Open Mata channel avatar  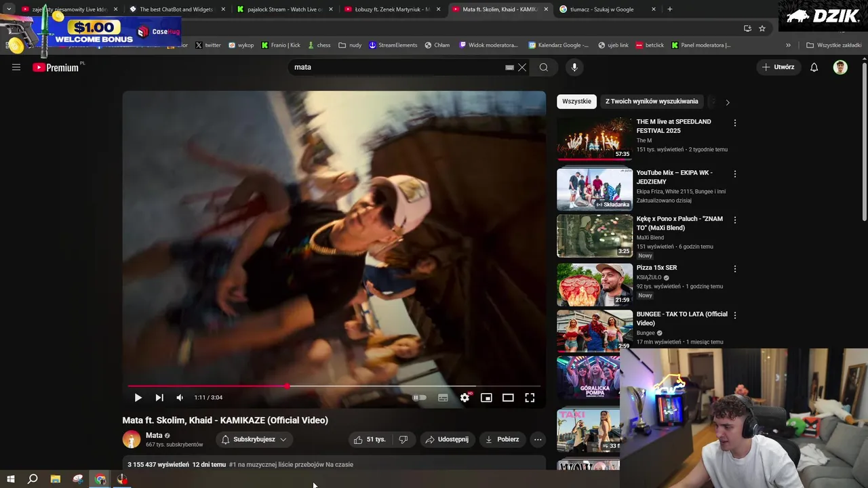(x=132, y=439)
